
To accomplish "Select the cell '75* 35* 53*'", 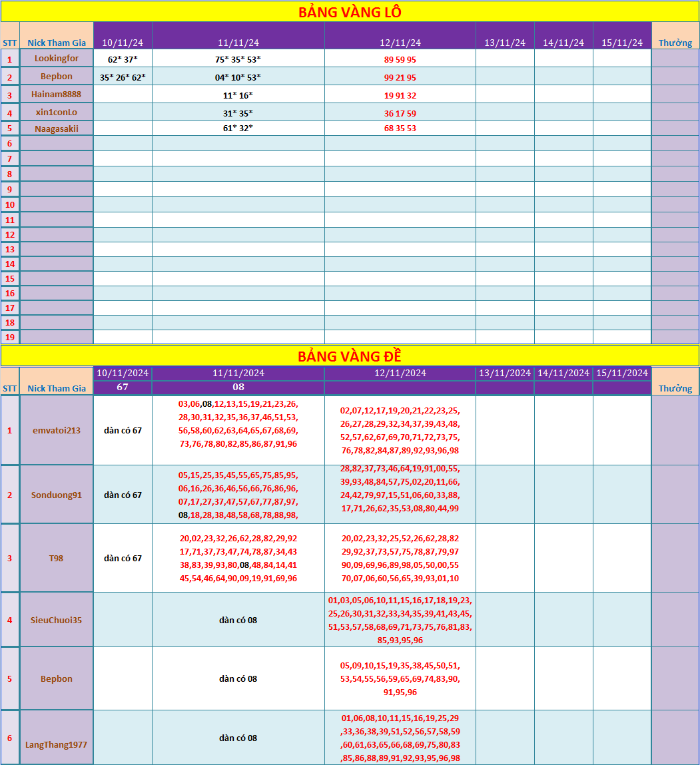I will [238, 59].
